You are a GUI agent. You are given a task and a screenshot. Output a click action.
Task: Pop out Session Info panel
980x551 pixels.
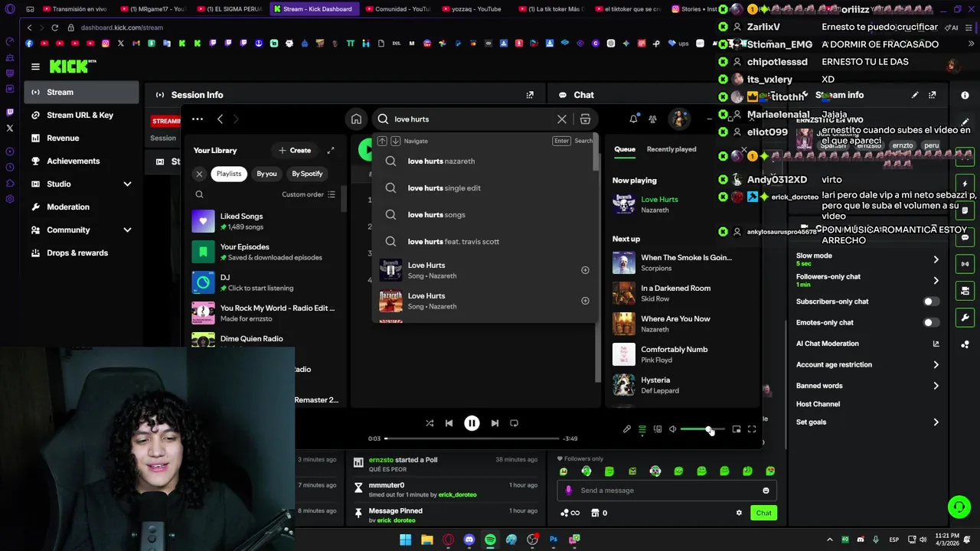[530, 95]
